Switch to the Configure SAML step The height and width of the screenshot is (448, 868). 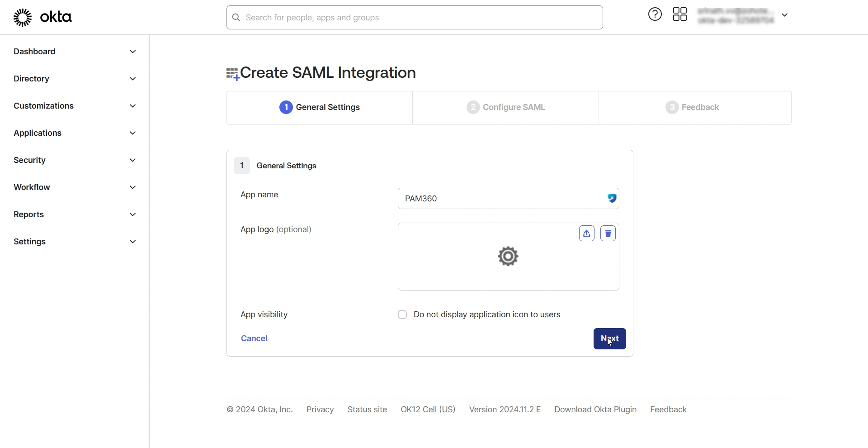pyautogui.click(x=505, y=107)
